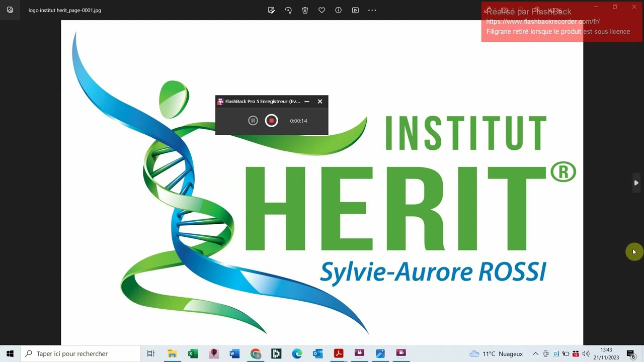The image size is (644, 362).
Task: Delete the image with trash icon
Action: [305, 10]
